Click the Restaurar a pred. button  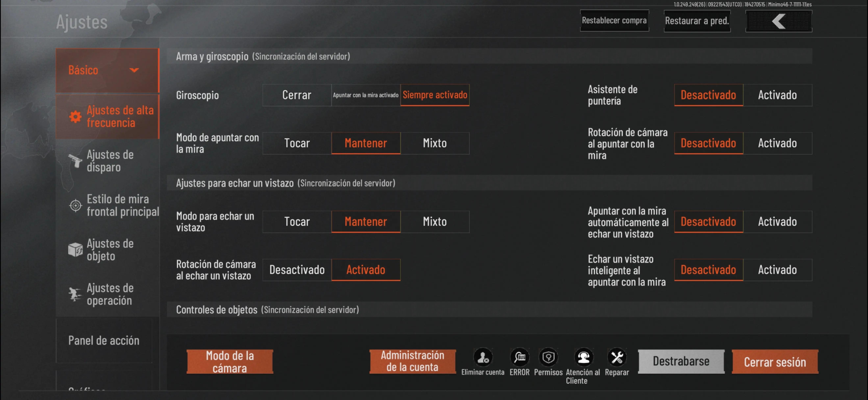(697, 21)
